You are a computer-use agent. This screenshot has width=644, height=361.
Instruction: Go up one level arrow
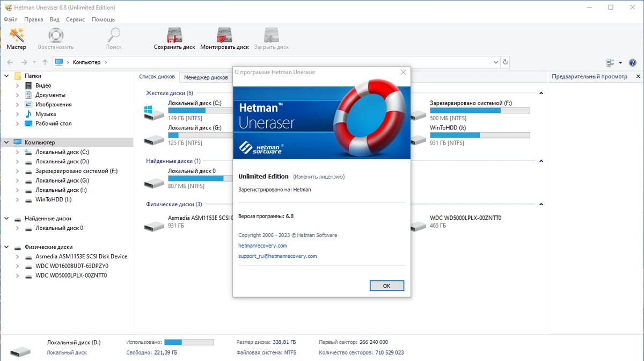pyautogui.click(x=45, y=62)
